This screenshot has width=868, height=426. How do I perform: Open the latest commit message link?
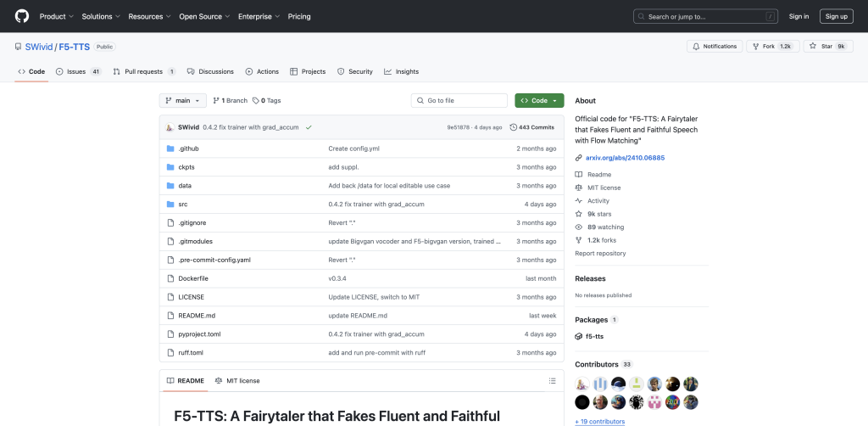tap(251, 127)
